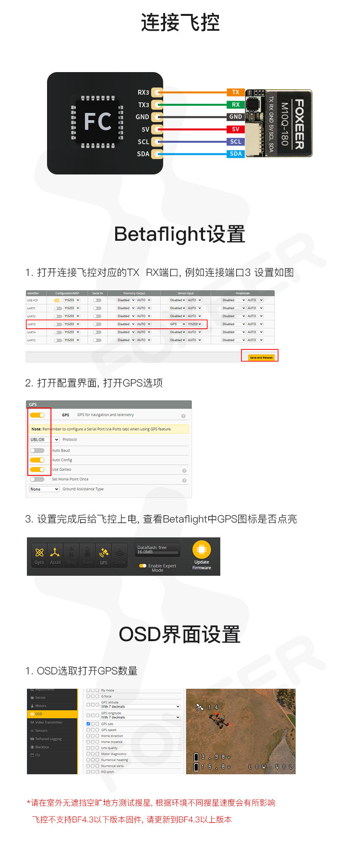Image resolution: width=360 pixels, height=868 pixels.
Task: Toggle the GPS feature switch
Action: (x=37, y=415)
